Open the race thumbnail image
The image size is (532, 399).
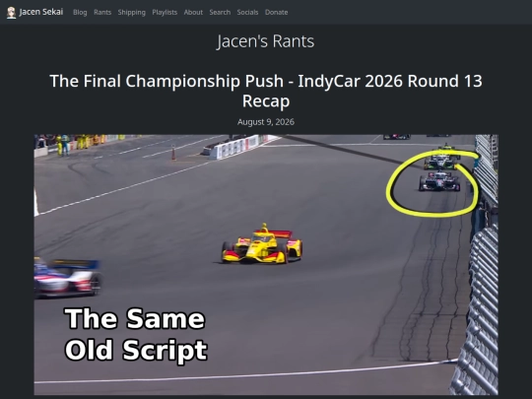pos(266,265)
